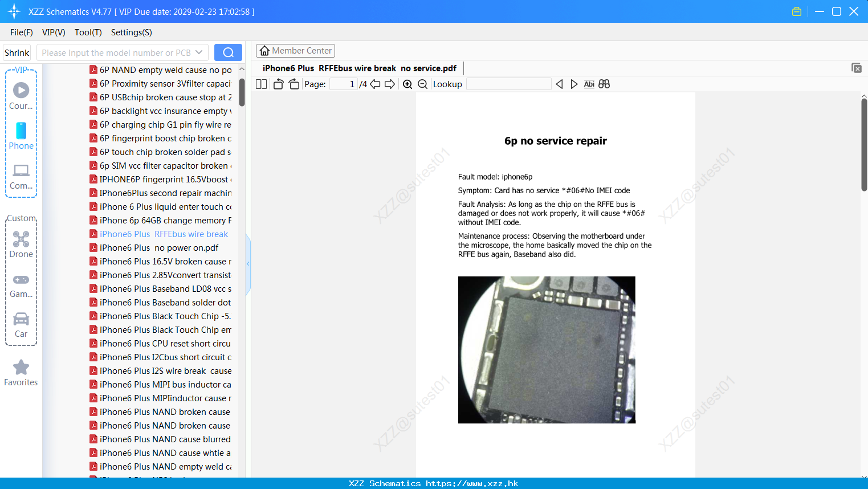Open iPhone6 Plus MIPI bus inductor file
Screen dimensions: 868x489
point(161,384)
